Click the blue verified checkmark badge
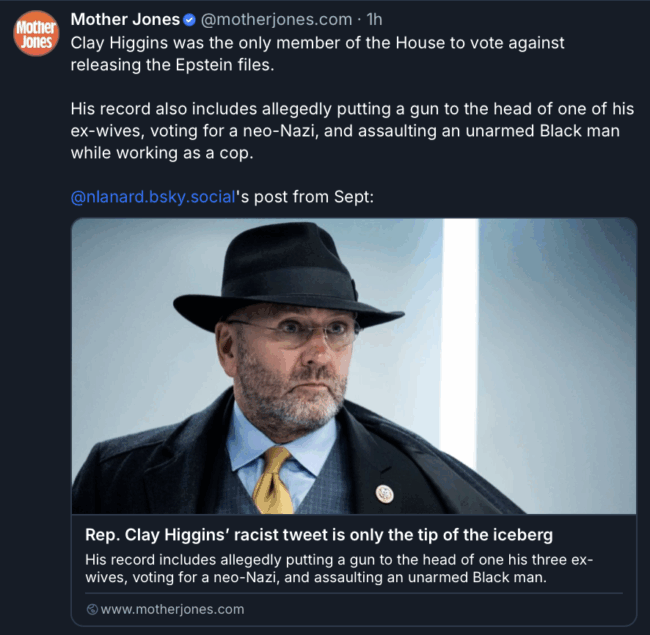 click(189, 20)
